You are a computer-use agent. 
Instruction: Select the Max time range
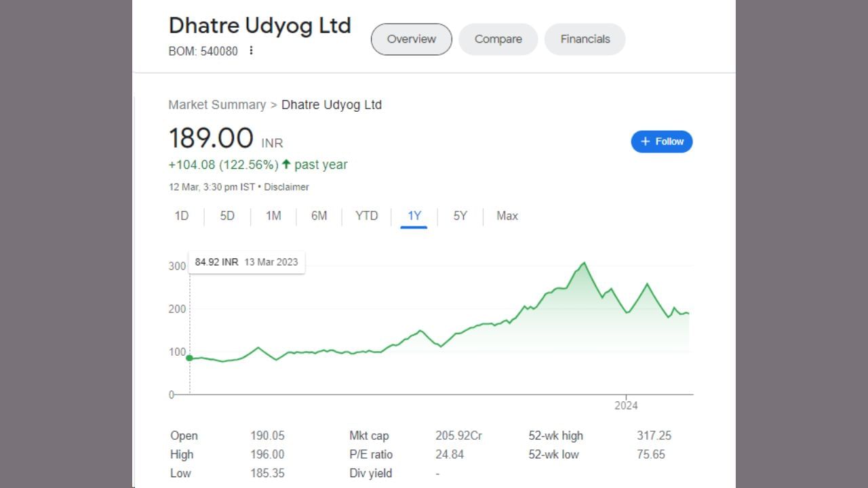(507, 216)
